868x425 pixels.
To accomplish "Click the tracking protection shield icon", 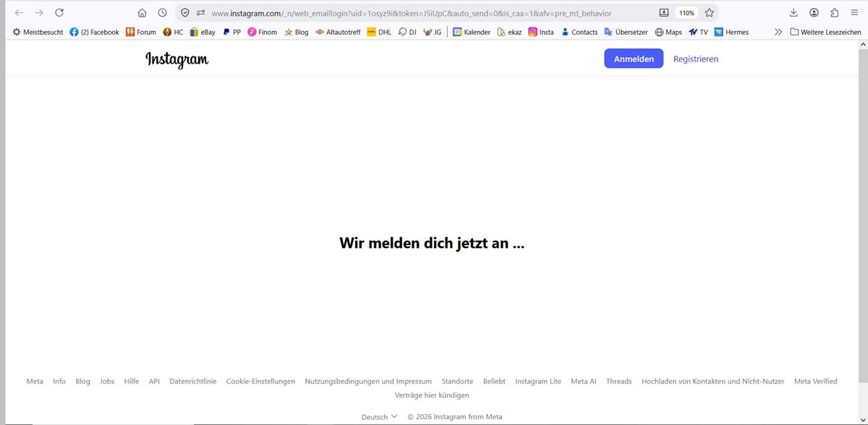I will [x=185, y=12].
